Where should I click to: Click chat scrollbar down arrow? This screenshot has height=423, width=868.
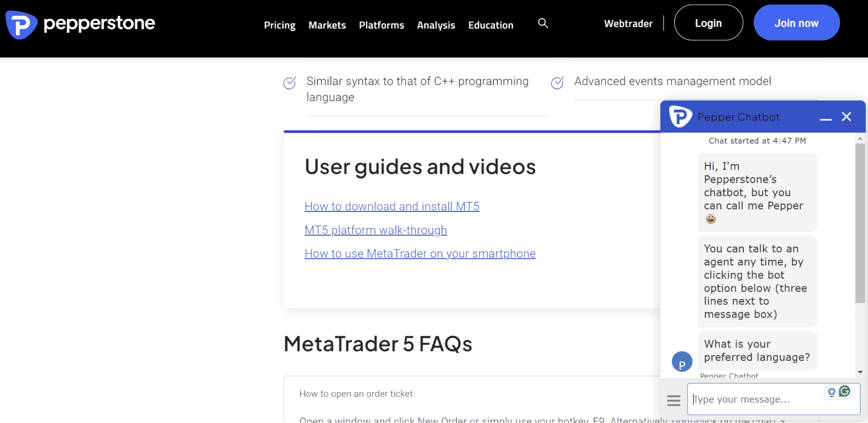(860, 372)
